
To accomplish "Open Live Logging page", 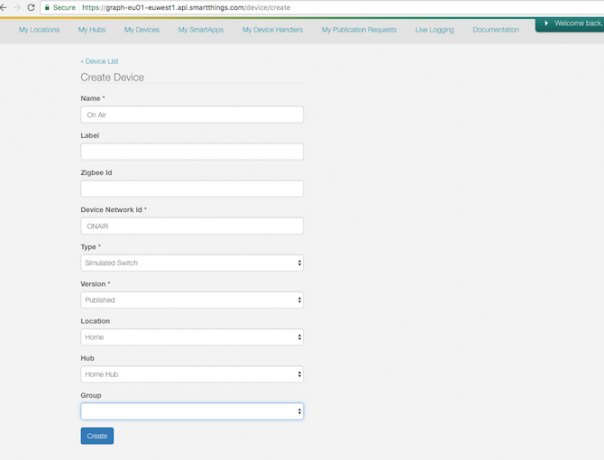I will tap(435, 30).
